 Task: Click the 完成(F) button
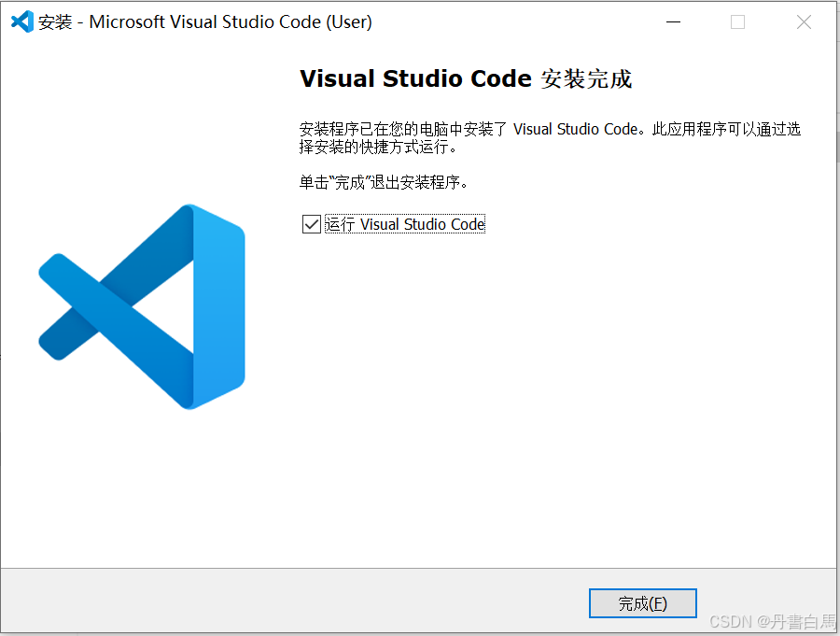pos(642,603)
